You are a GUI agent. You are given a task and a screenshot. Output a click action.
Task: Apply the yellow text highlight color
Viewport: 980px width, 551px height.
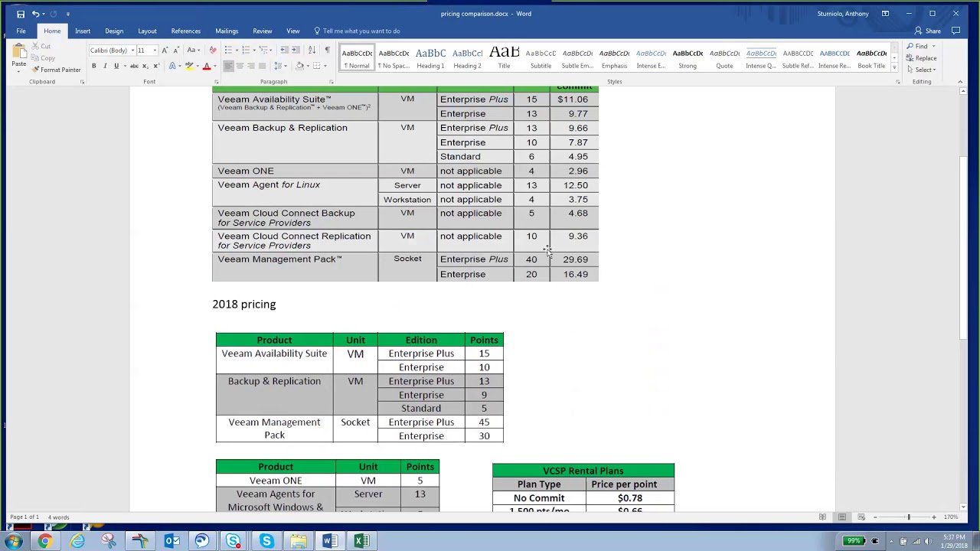tap(189, 66)
